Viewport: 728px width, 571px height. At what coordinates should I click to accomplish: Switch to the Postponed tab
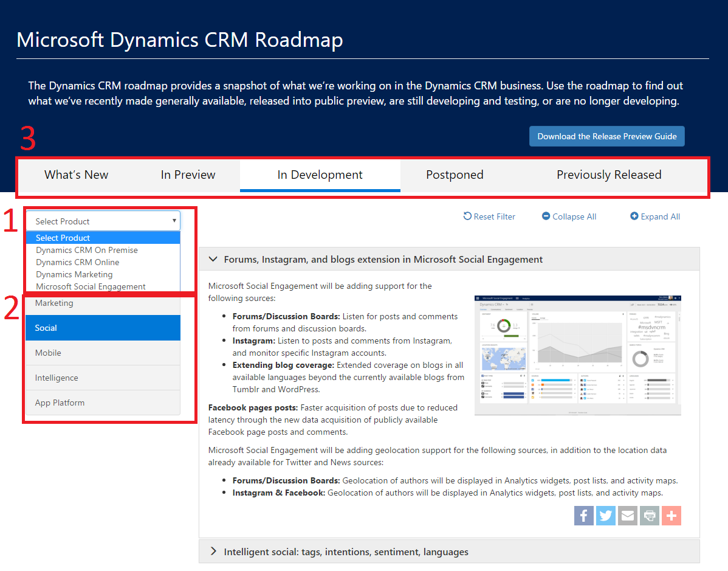455,175
